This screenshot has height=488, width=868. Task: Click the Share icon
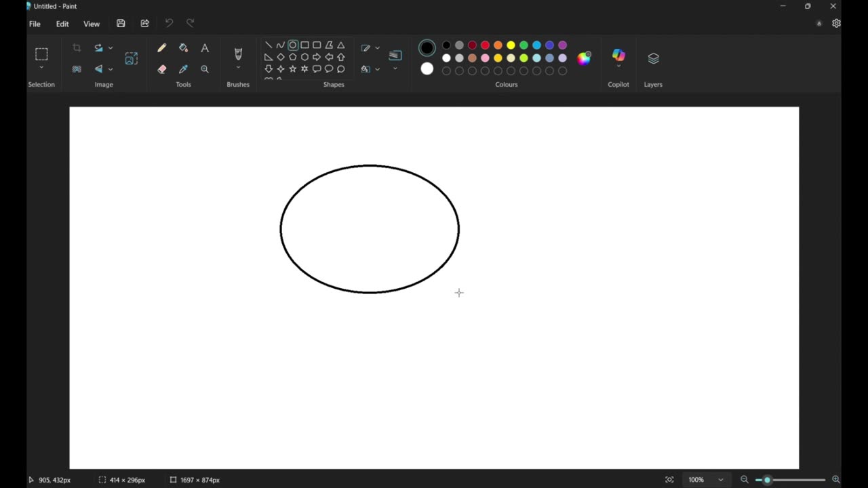click(x=144, y=24)
